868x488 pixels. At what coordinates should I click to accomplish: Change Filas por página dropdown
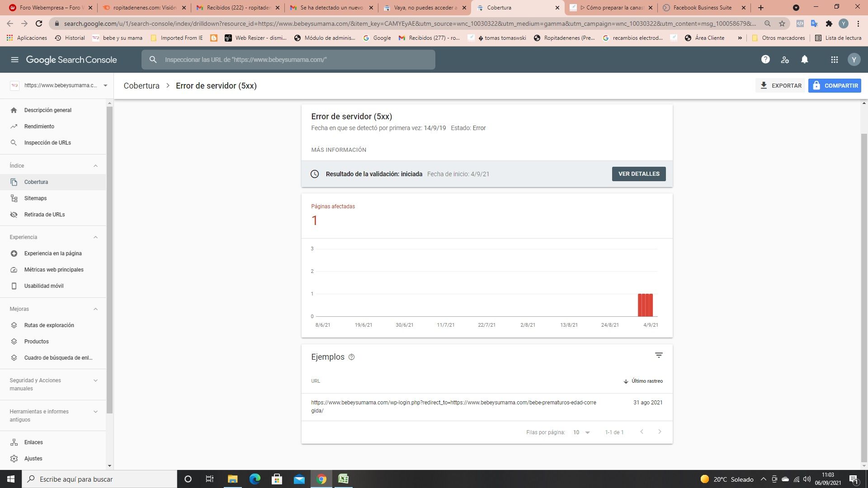point(581,432)
